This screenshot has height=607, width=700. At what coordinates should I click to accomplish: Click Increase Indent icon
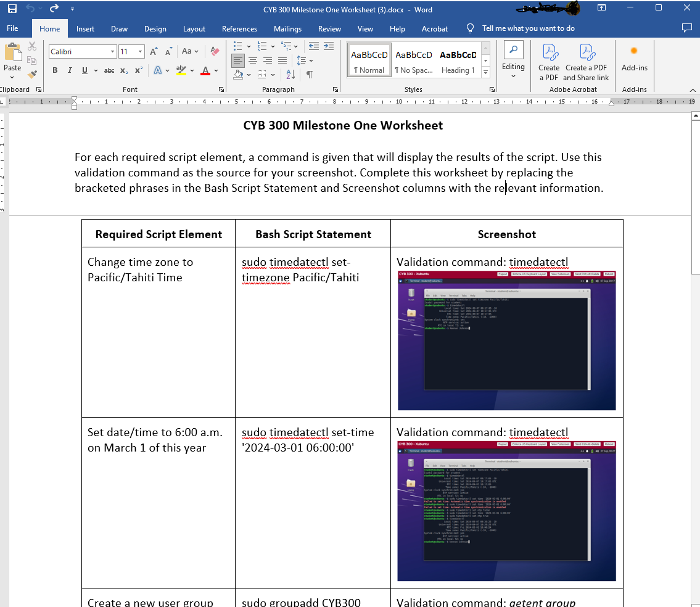click(x=329, y=46)
